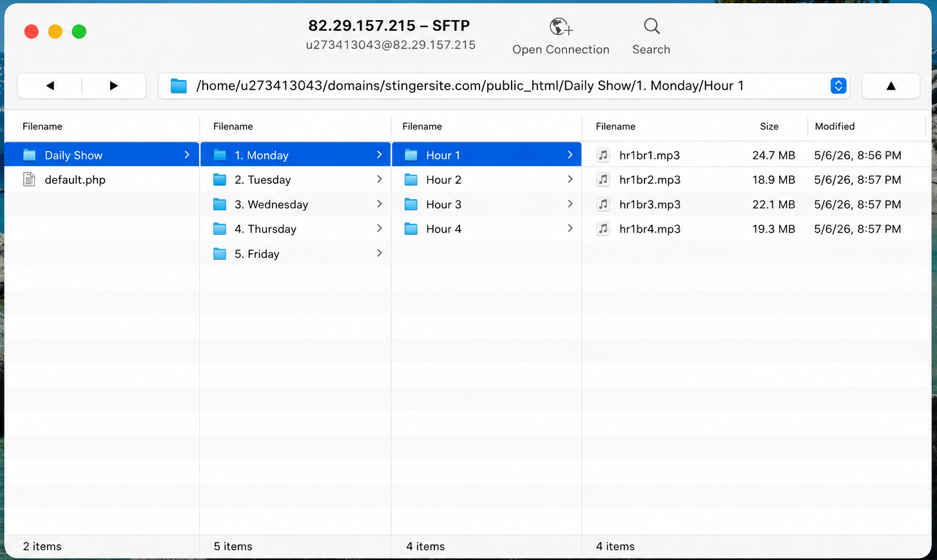The image size is (937, 560).
Task: Click the Daily Show folder icon
Action: (x=30, y=155)
